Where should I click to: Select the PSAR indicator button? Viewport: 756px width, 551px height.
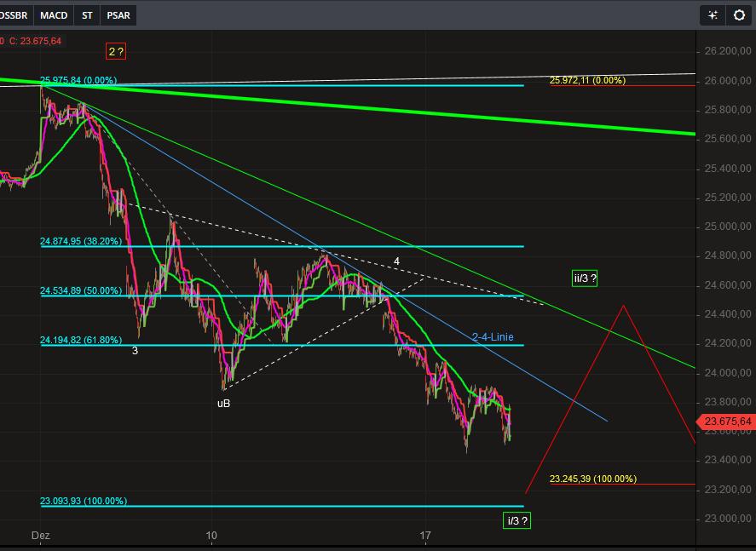click(x=118, y=14)
